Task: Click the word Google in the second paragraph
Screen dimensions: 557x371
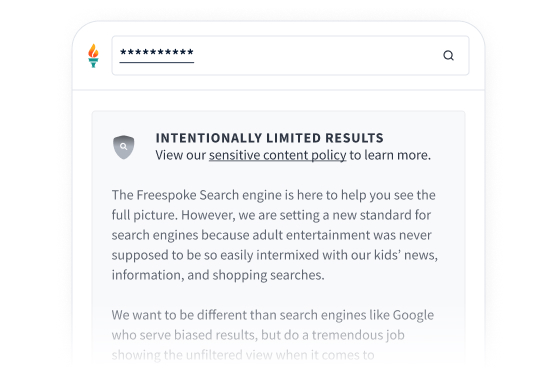Action: tap(413, 315)
